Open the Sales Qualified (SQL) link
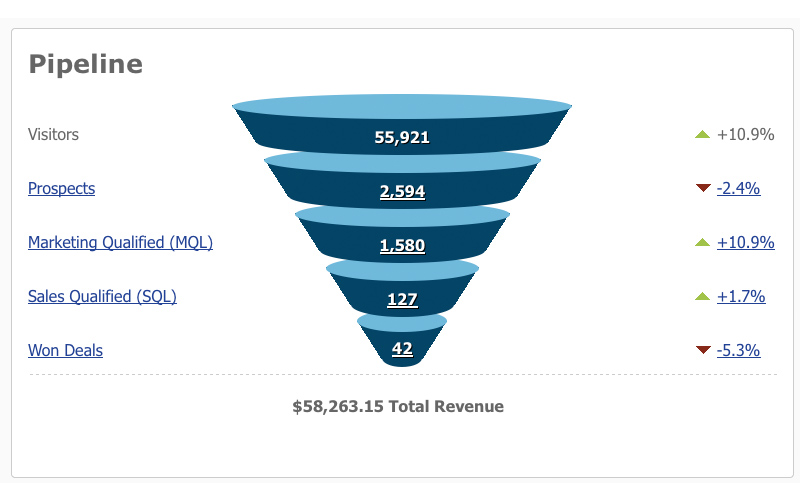 tap(102, 296)
